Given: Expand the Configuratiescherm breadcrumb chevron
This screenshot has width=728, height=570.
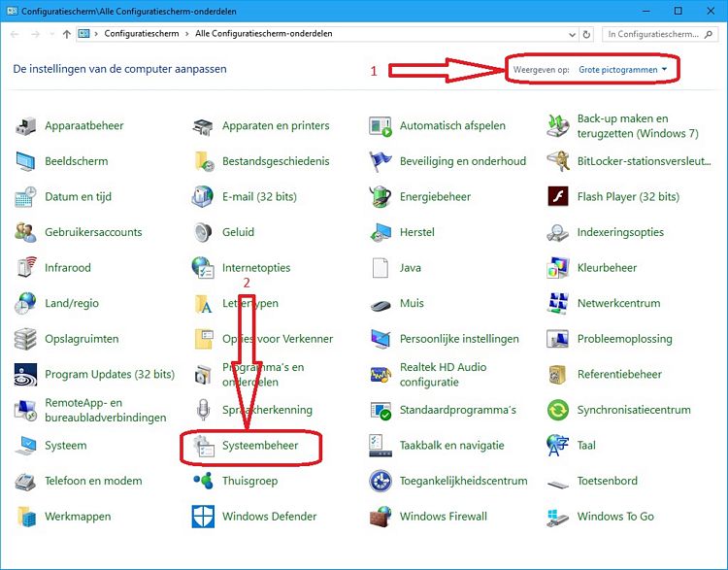Looking at the screenshot, I should point(186,34).
